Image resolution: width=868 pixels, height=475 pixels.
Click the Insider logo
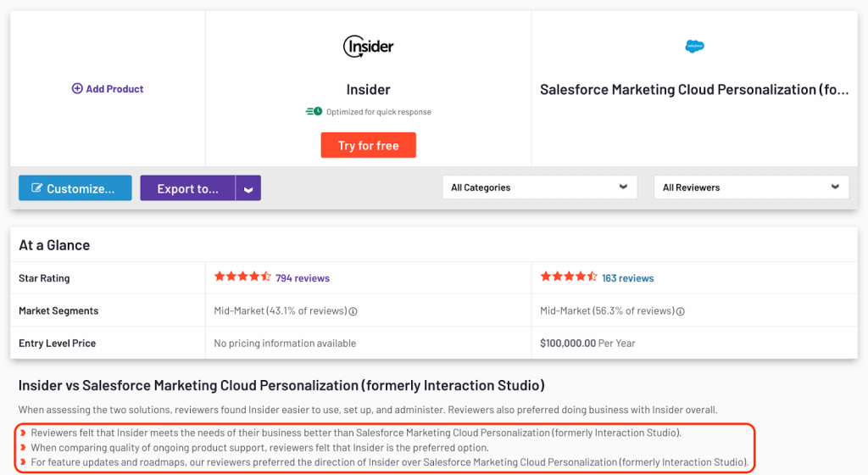(368, 47)
